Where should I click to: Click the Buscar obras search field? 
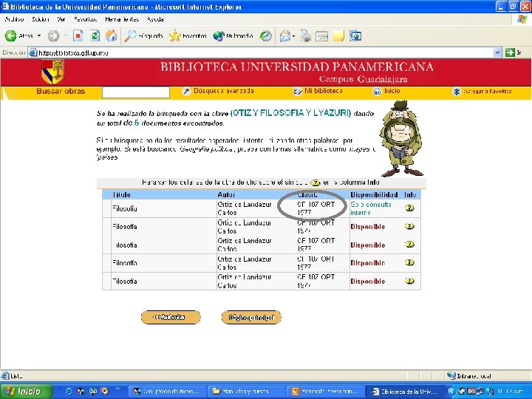136,92
